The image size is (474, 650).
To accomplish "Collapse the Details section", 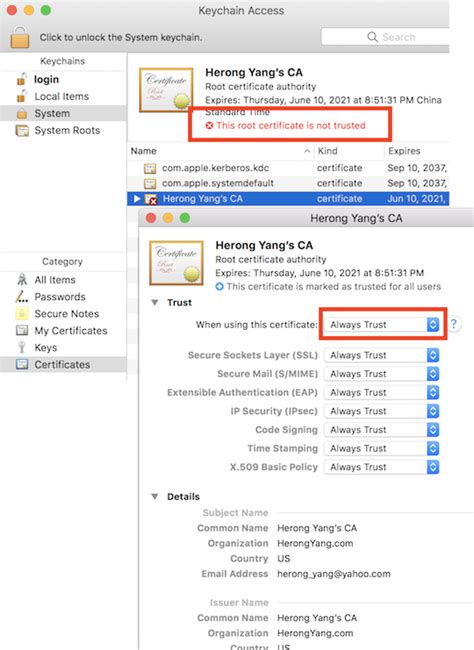I will pos(155,496).
